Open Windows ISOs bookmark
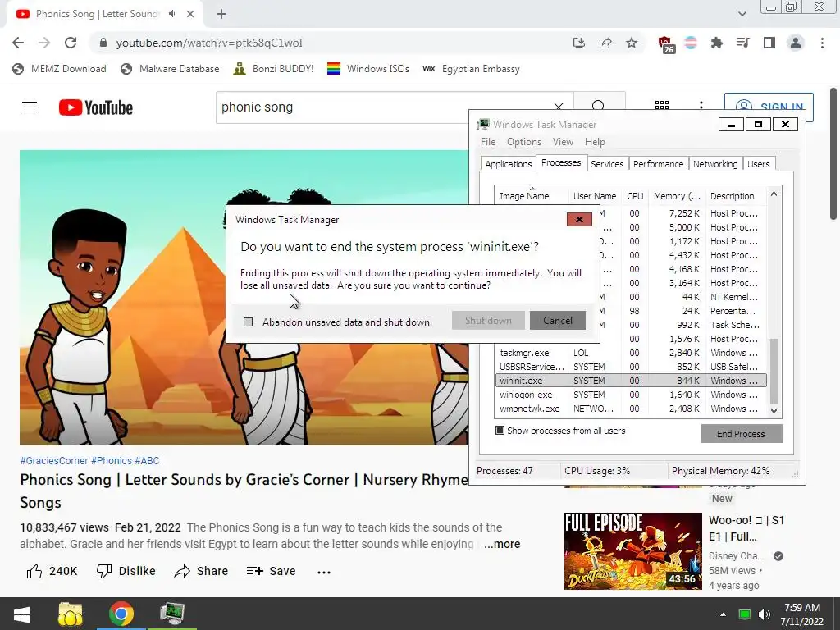 (x=368, y=69)
